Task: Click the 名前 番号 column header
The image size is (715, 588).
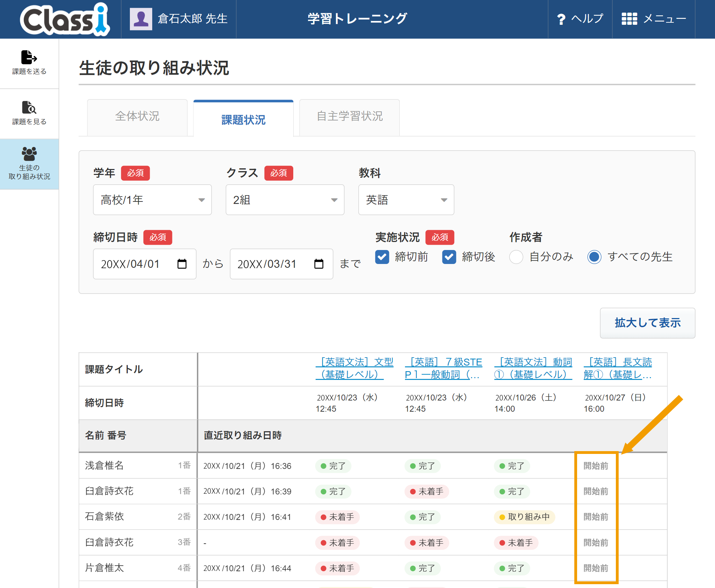Action: pyautogui.click(x=105, y=435)
